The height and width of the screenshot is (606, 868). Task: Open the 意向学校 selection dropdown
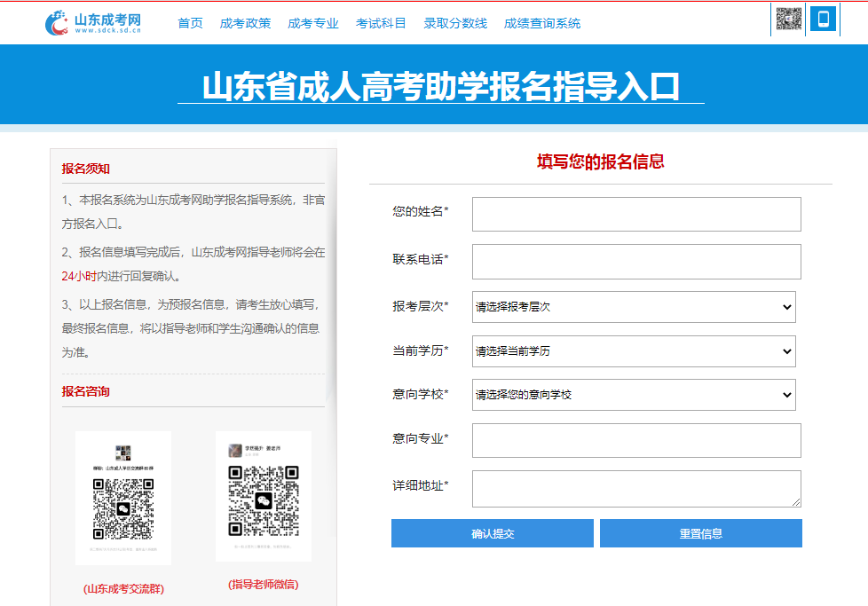[x=634, y=395]
